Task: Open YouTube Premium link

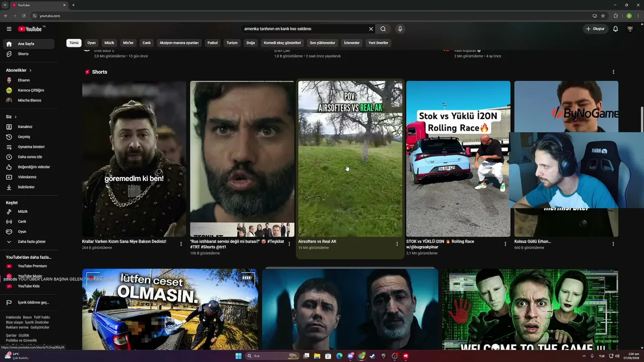Action: coord(30,266)
